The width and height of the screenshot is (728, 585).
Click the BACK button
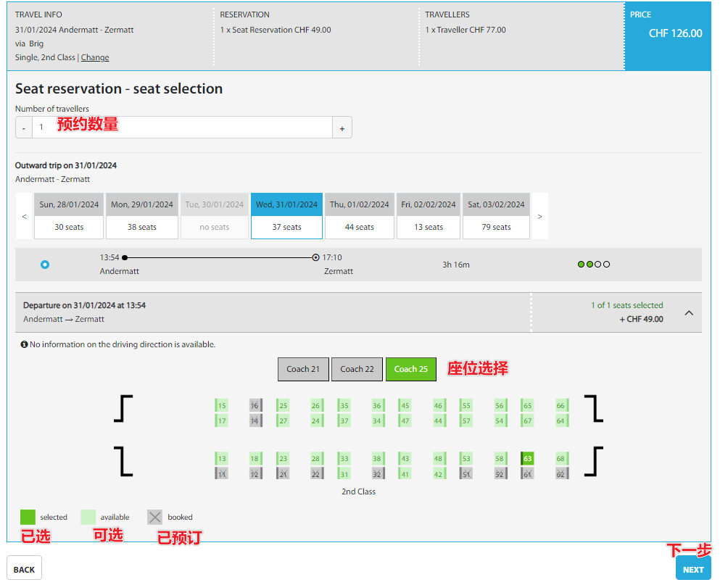click(24, 569)
